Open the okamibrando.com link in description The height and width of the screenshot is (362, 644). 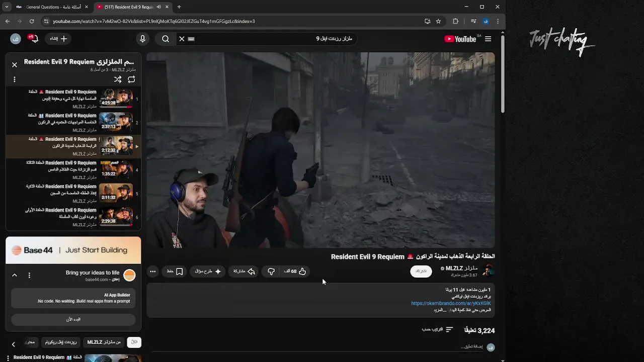[x=451, y=303]
